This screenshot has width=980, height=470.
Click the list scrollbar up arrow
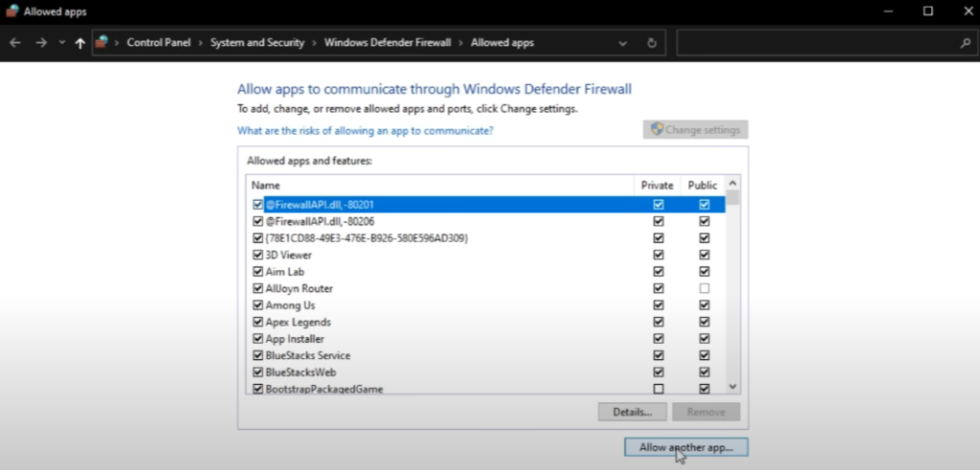(x=733, y=183)
